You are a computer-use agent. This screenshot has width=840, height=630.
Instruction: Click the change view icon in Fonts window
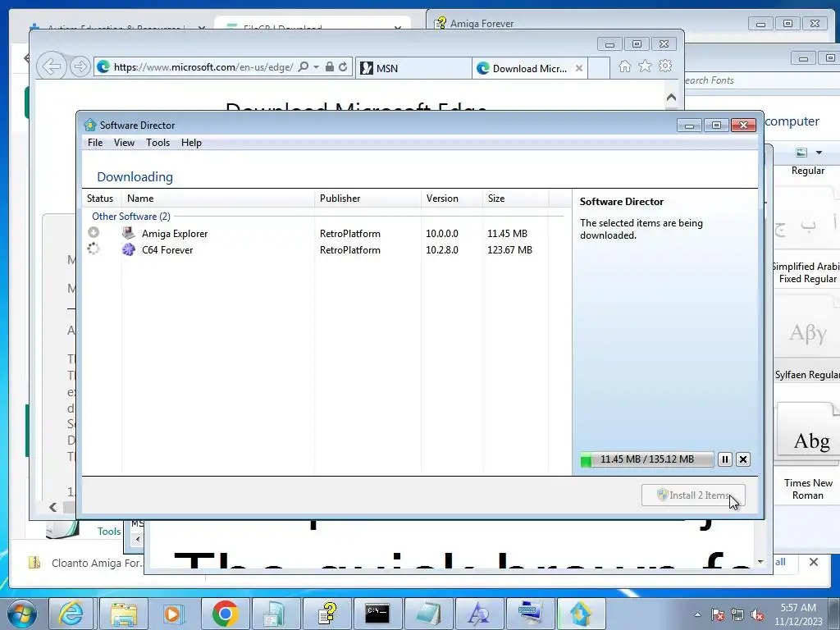pyautogui.click(x=801, y=153)
